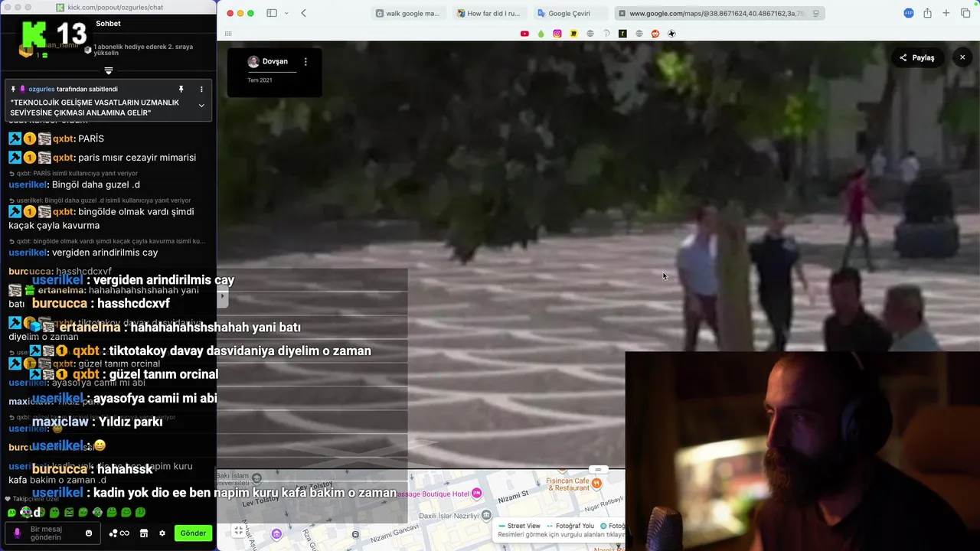Add a new Safari tab
This screenshot has width=980, height=551.
click(x=946, y=13)
